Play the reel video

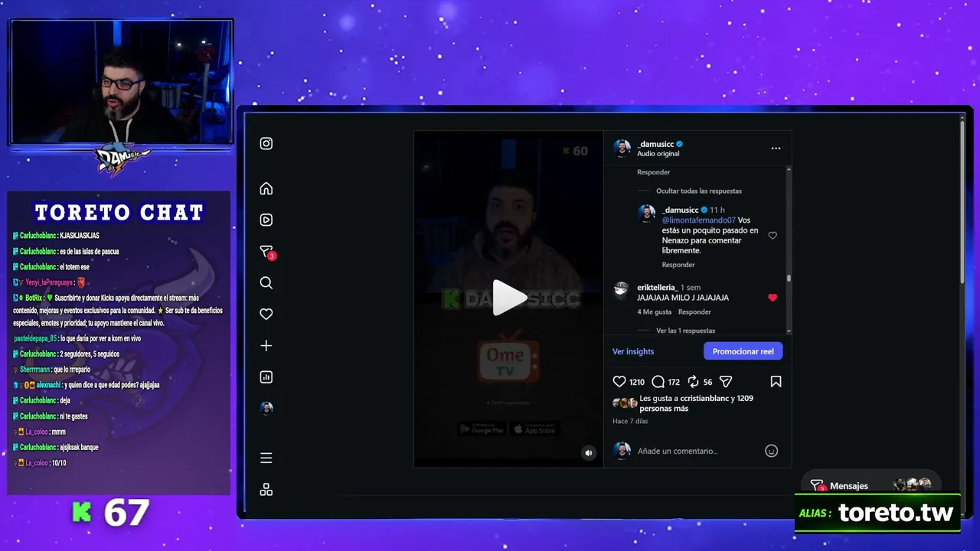pyautogui.click(x=508, y=298)
